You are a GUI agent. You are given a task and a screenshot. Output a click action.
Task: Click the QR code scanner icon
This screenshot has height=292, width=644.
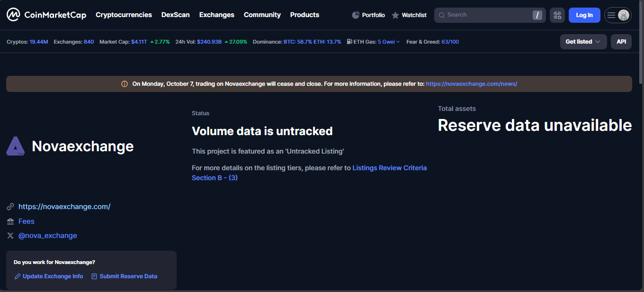[557, 15]
